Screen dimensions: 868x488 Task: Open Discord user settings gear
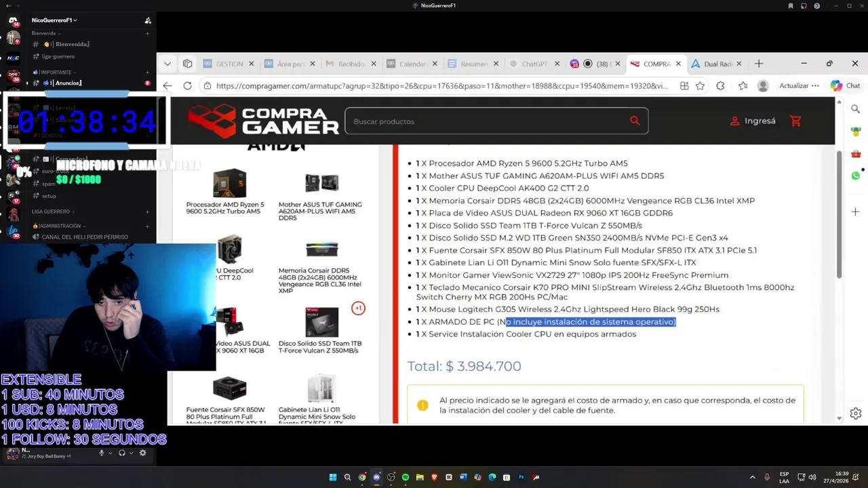pos(142,453)
